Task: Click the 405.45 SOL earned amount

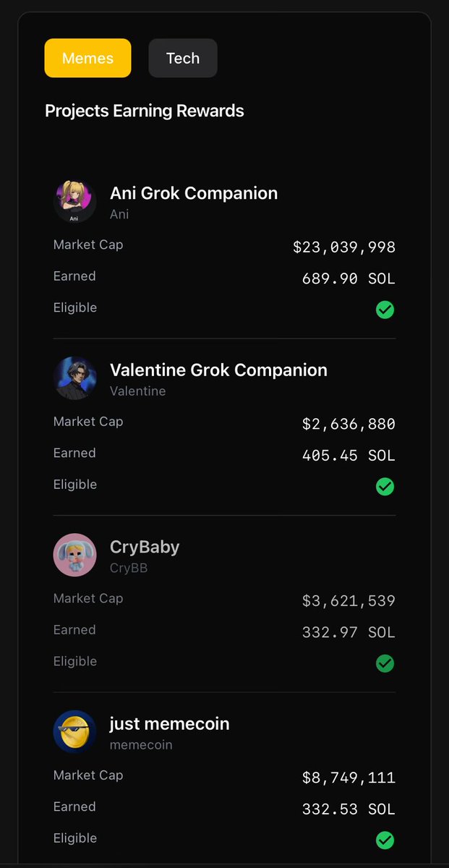Action: (x=348, y=456)
